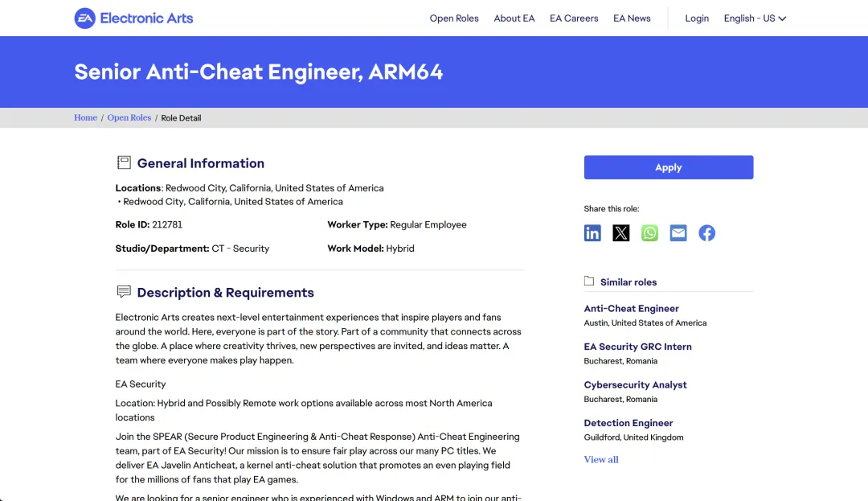Click the Apply button
868x501 pixels.
point(668,167)
